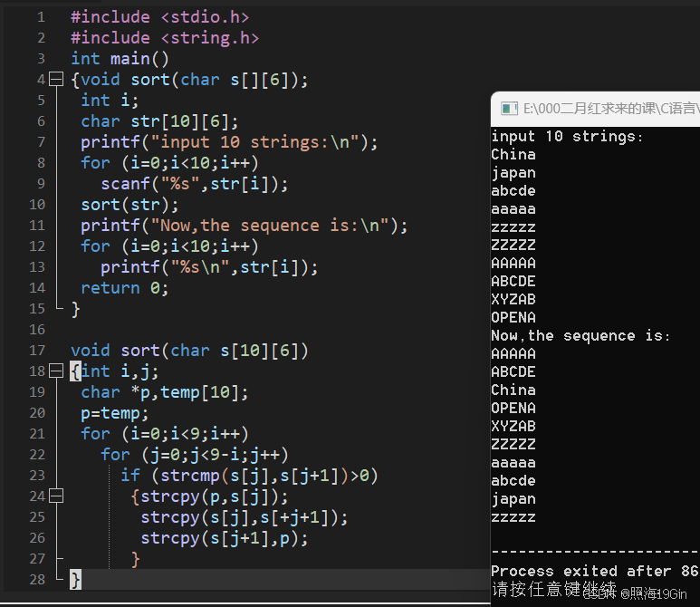Image resolution: width=700 pixels, height=607 pixels.
Task: Click the Chinese 'press any key' prompt
Action: coord(553,590)
